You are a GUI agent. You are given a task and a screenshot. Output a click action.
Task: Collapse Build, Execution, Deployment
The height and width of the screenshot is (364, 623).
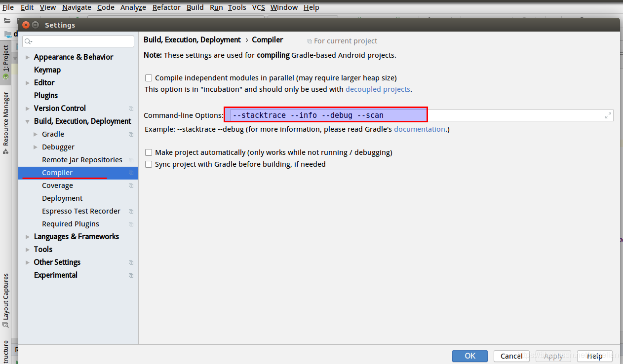(x=28, y=121)
